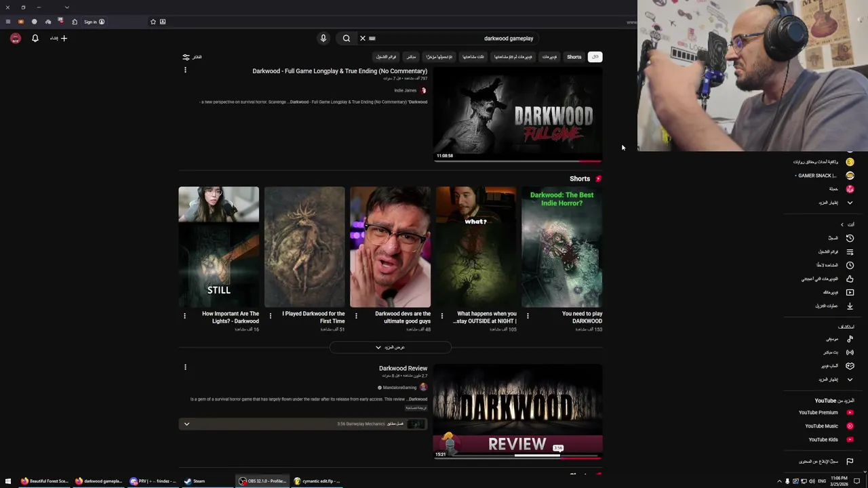Switch to OBS 32.1.0 taskbar item
This screenshot has height=488, width=868.
point(263,481)
